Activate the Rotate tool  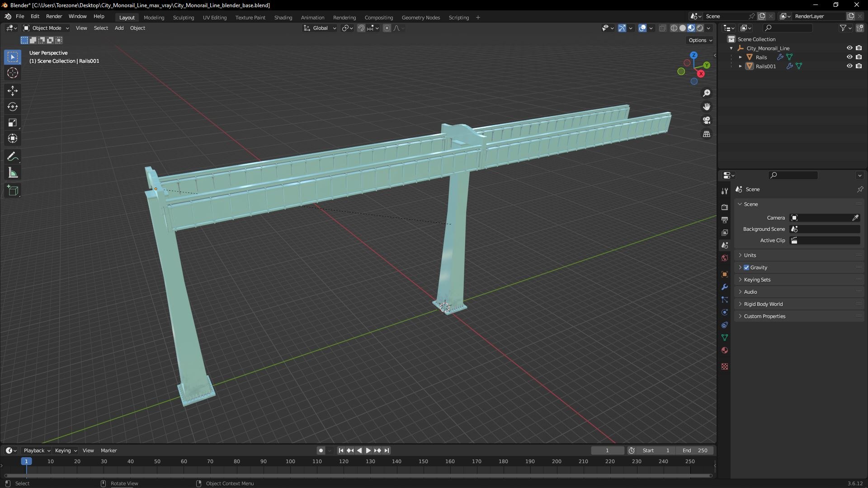13,107
